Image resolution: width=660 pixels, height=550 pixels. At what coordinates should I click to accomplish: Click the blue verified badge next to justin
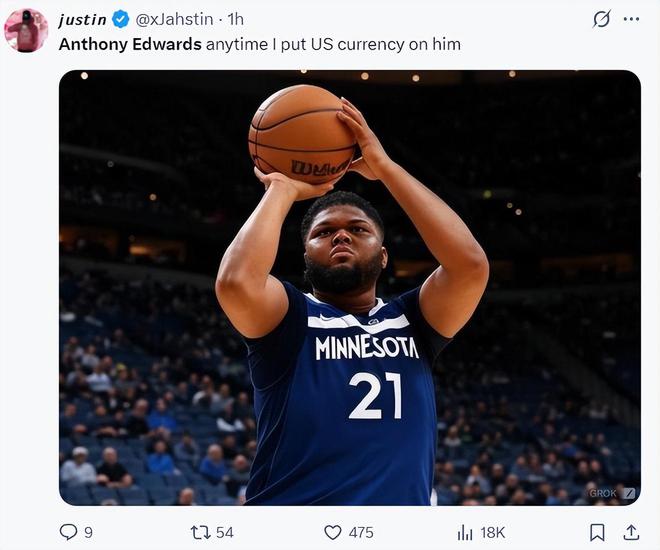(121, 19)
